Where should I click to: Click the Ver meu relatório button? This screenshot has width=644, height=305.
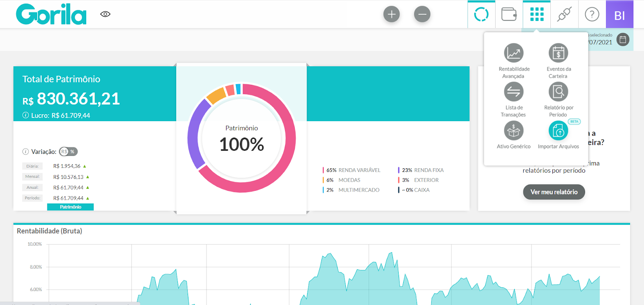[554, 192]
